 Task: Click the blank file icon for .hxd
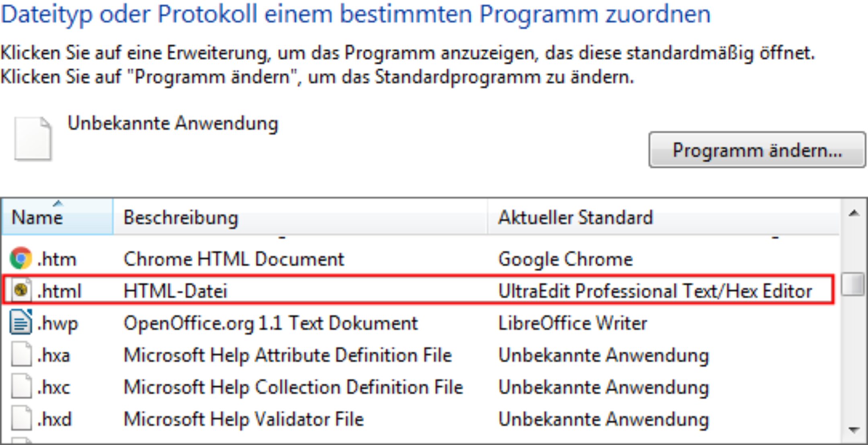21,418
